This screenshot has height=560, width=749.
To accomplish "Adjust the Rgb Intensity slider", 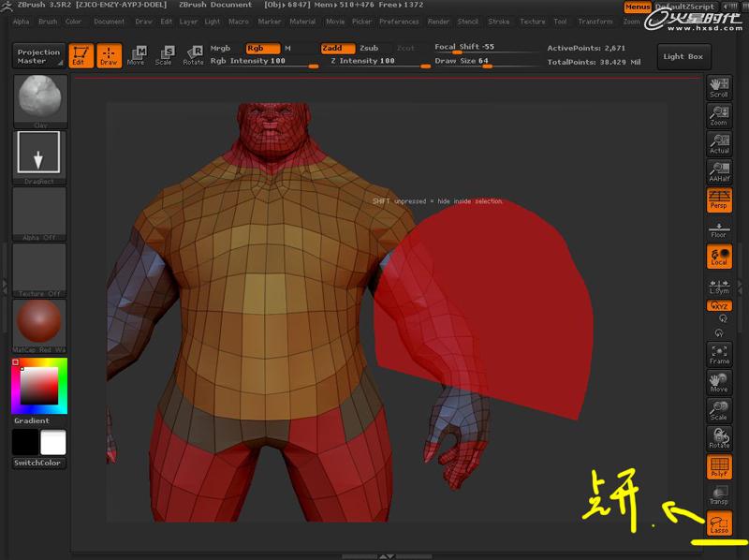I will 264,61.
